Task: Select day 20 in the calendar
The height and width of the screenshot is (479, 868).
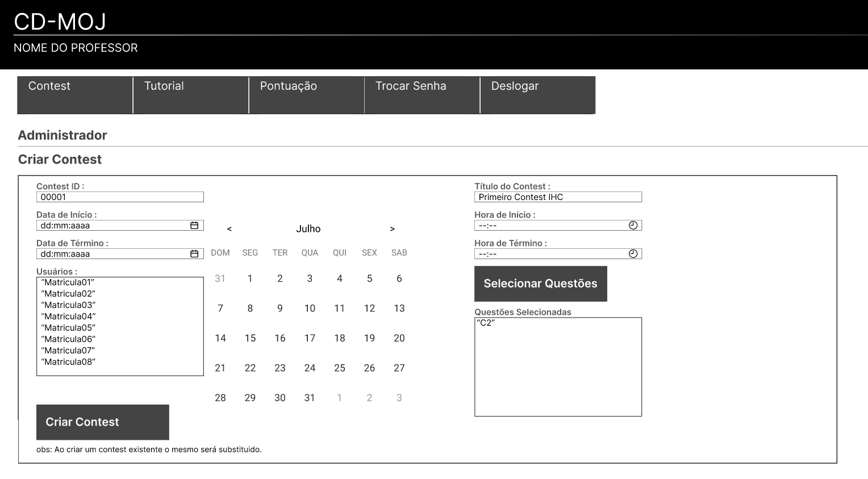Action: [399, 338]
